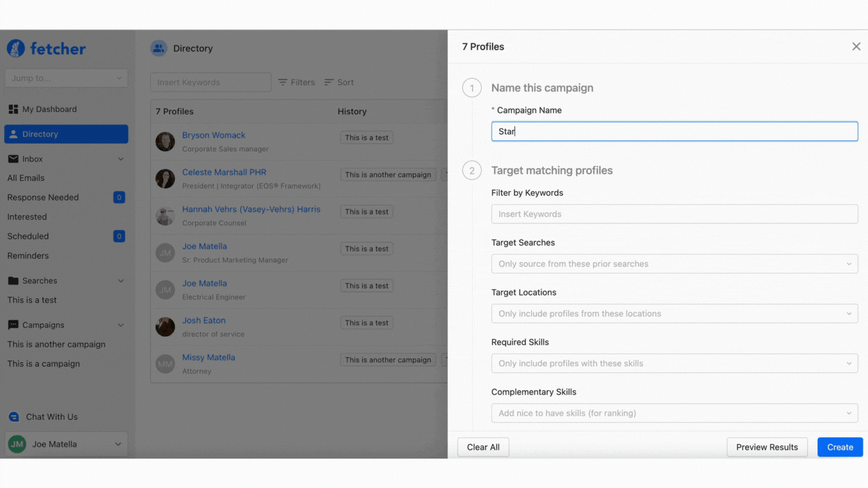This screenshot has height=488, width=868.
Task: Click Celeste Marshall's 'This is another campaign' tag
Action: point(388,175)
